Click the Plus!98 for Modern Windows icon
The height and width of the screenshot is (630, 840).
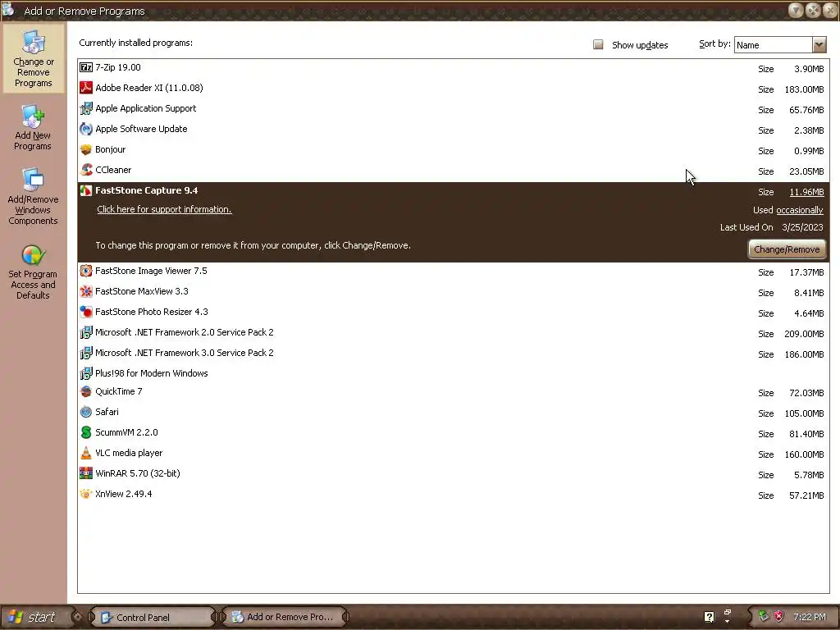[x=85, y=373]
